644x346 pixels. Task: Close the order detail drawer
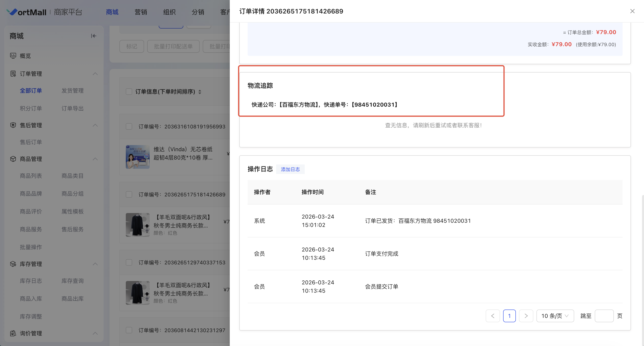pos(632,11)
